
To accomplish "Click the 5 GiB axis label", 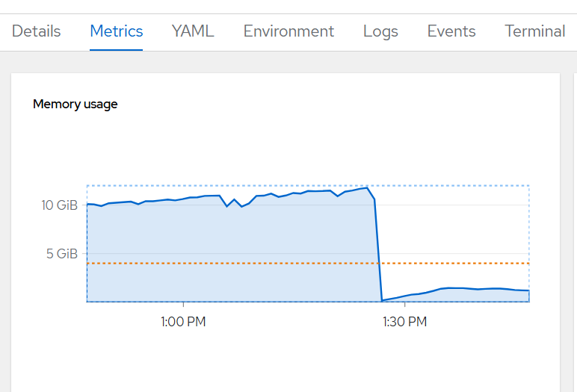I will [63, 254].
